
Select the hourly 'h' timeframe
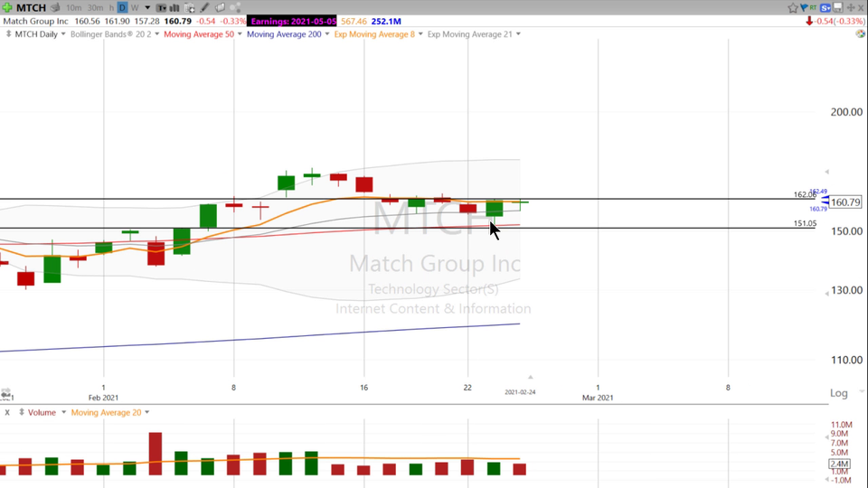click(x=111, y=8)
